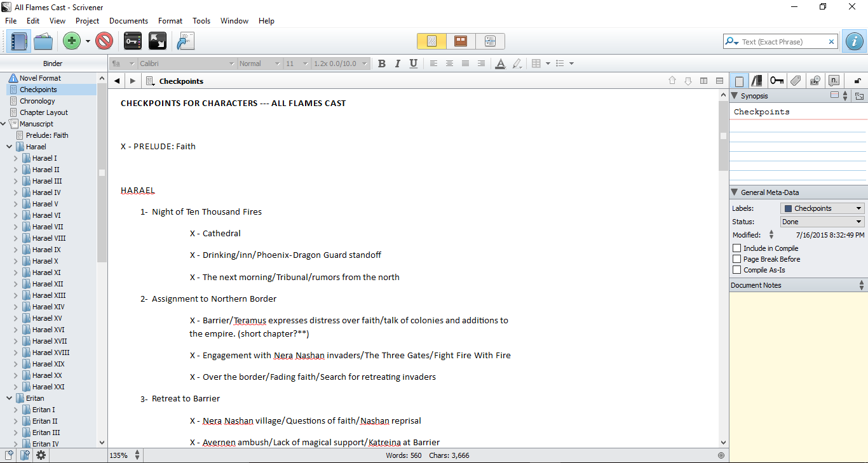Open Snapshots pane in Inspector

click(x=815, y=81)
